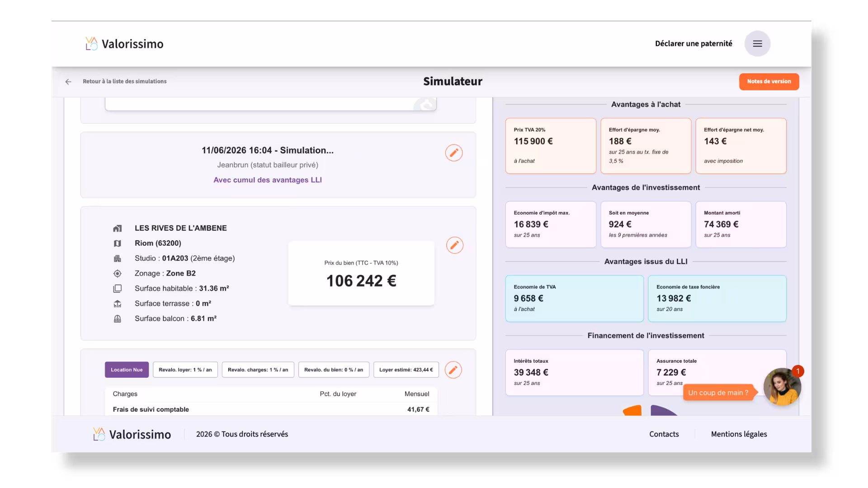Click Revalo. loyer: 1 % / an tag
This screenshot has height=488, width=868.
(185, 370)
